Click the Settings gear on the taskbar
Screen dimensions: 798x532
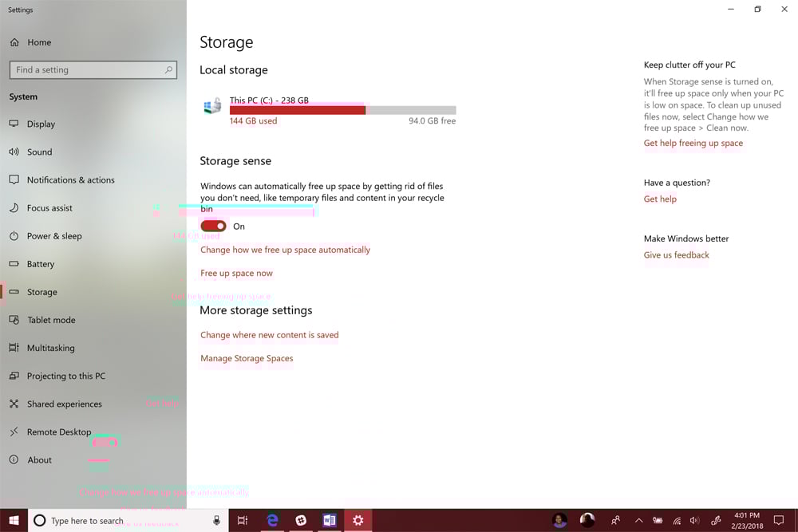click(x=358, y=520)
